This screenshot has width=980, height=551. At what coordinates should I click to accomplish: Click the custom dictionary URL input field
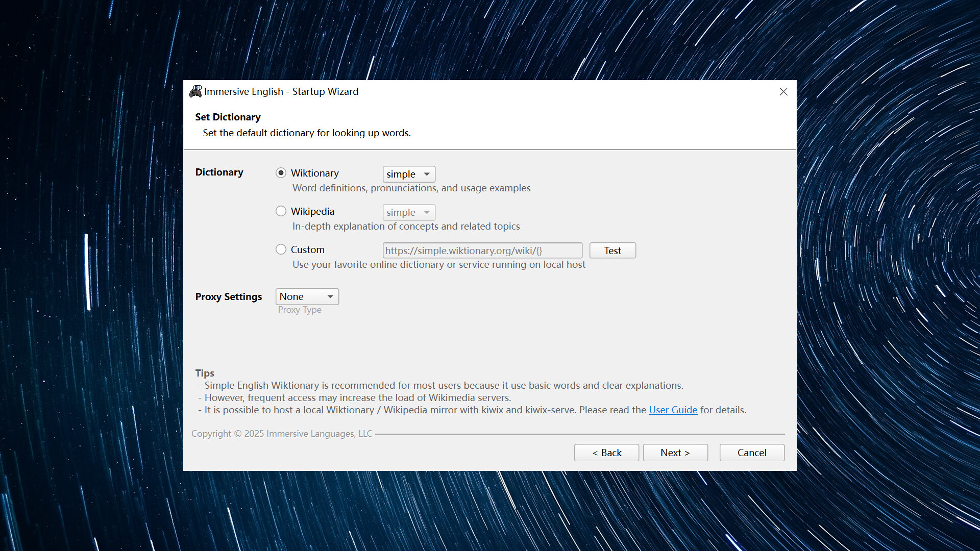[482, 250]
